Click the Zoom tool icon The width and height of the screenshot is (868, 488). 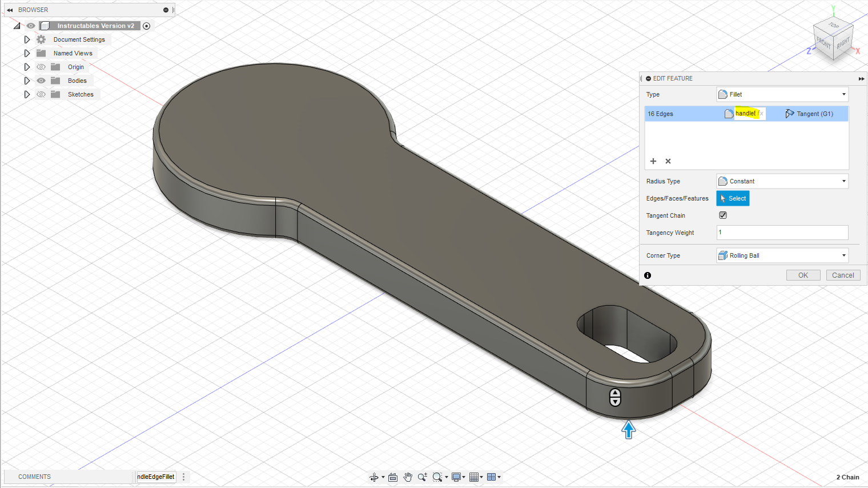[422, 477]
